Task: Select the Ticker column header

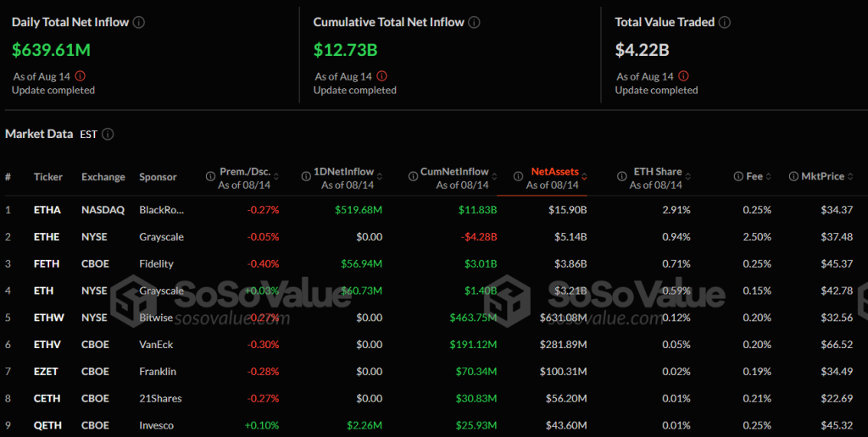Action: (48, 177)
